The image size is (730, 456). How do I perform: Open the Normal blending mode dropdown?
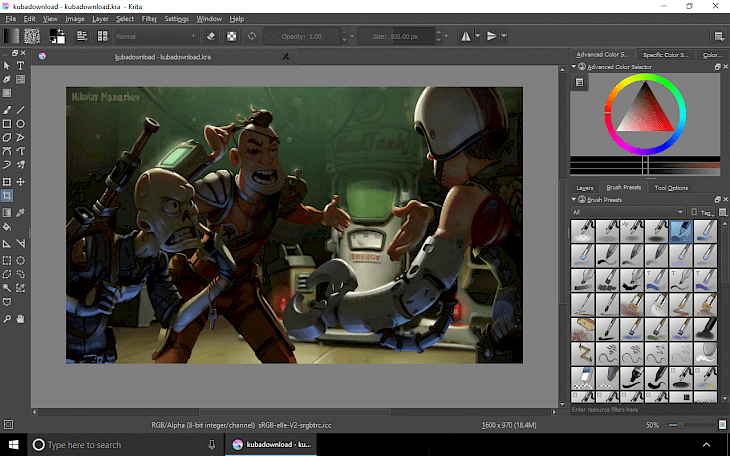click(x=156, y=36)
